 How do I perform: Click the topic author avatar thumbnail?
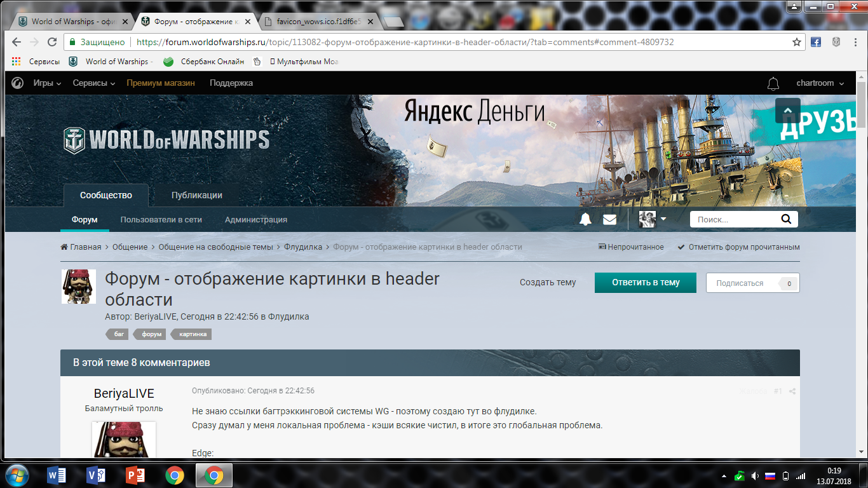tap(78, 287)
